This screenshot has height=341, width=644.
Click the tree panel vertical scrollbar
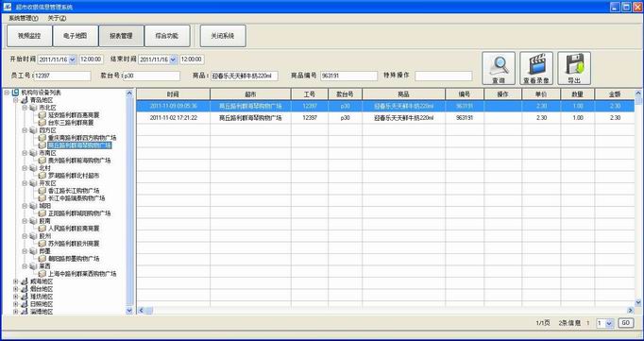pyautogui.click(x=129, y=201)
